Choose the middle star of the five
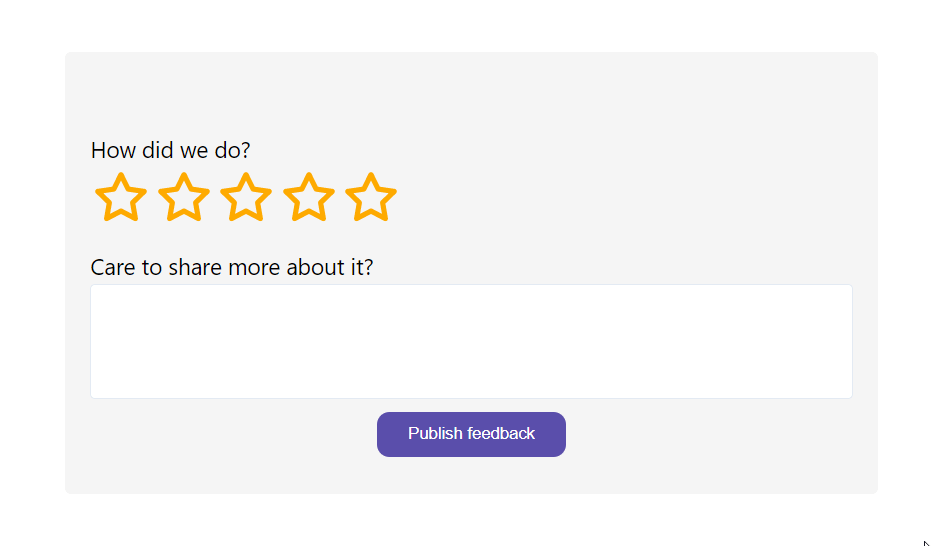This screenshot has width=950, height=546. tap(246, 197)
